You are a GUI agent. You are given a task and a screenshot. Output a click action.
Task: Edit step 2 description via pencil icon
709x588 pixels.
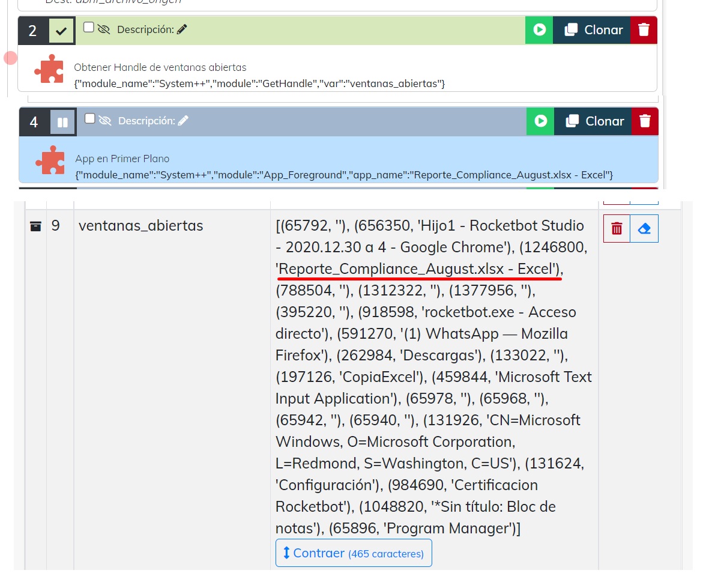182,29
